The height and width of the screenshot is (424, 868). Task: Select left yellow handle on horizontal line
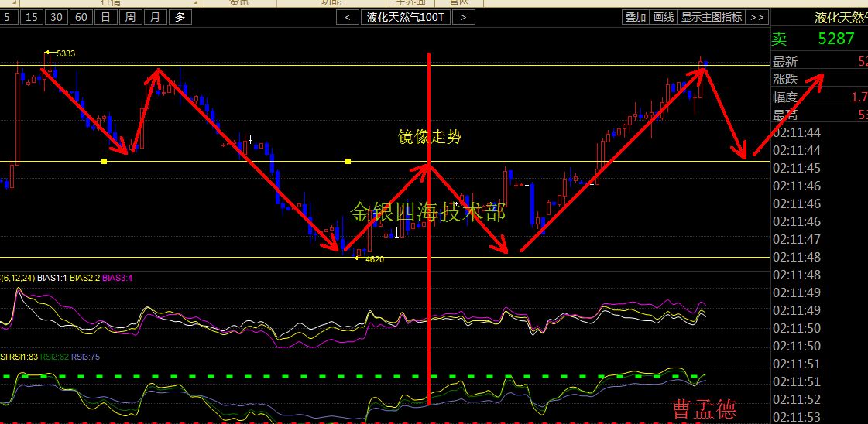(104, 162)
